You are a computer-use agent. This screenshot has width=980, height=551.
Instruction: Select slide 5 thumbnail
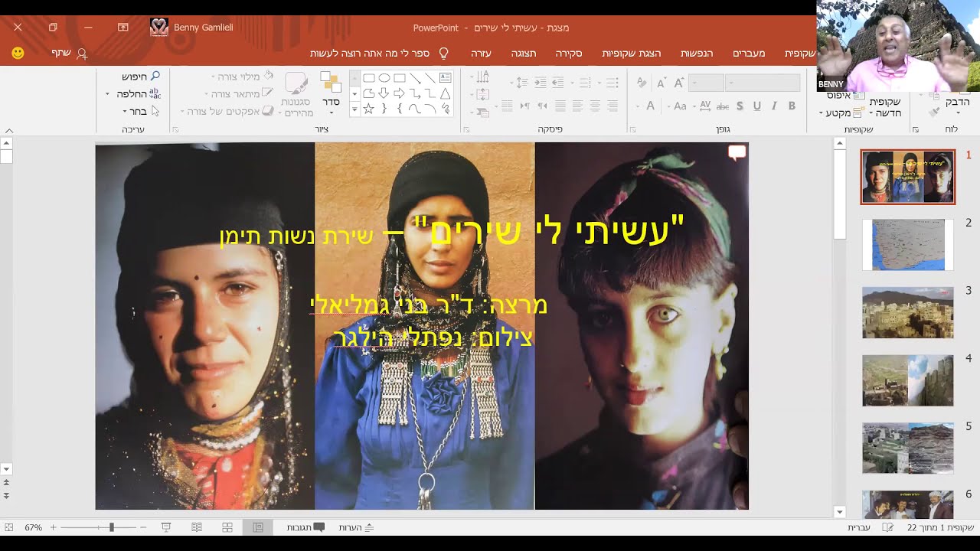[908, 448]
